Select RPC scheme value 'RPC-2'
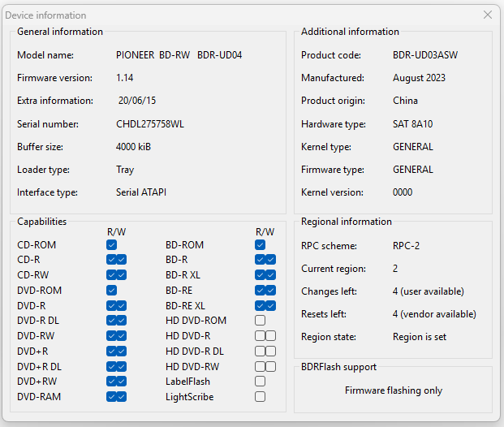 [406, 246]
